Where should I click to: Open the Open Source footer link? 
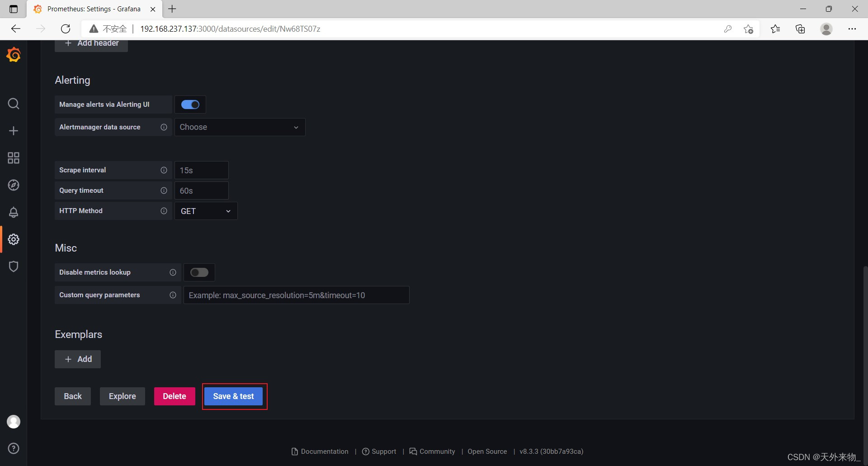click(x=487, y=452)
